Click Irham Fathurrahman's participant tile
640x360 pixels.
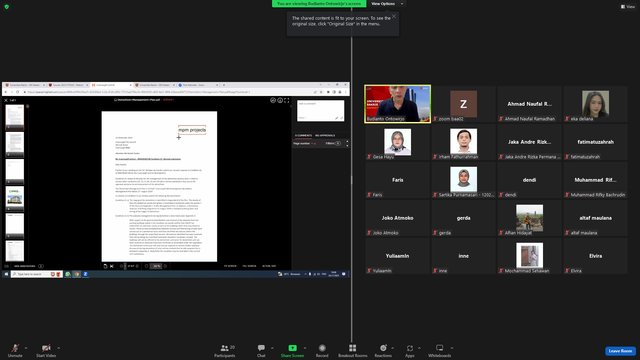(463, 142)
